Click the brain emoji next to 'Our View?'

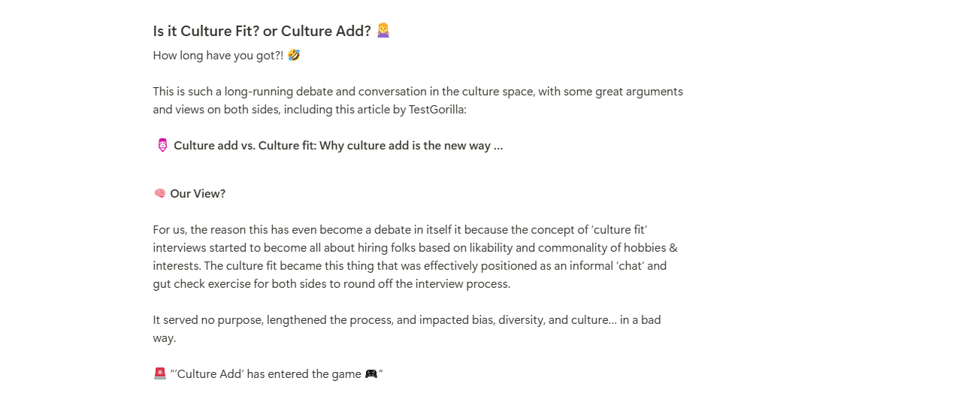[x=159, y=194]
